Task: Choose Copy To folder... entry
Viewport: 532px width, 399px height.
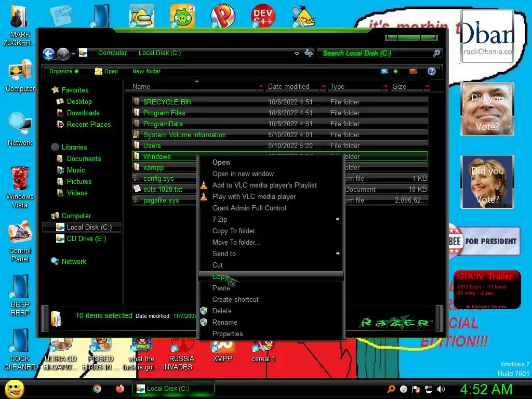Action: click(271, 231)
